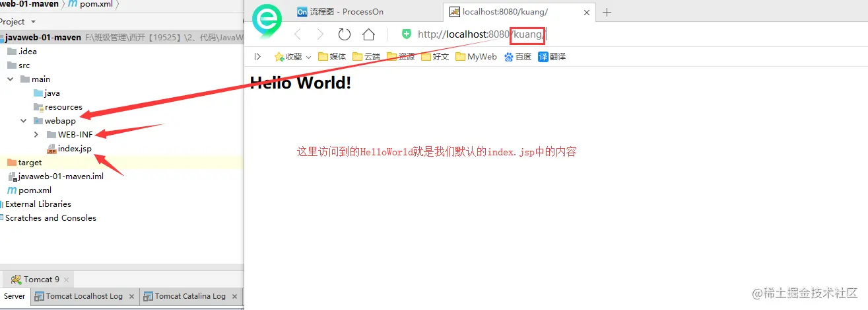Click the green security shield icon
The image size is (868, 310).
(407, 34)
